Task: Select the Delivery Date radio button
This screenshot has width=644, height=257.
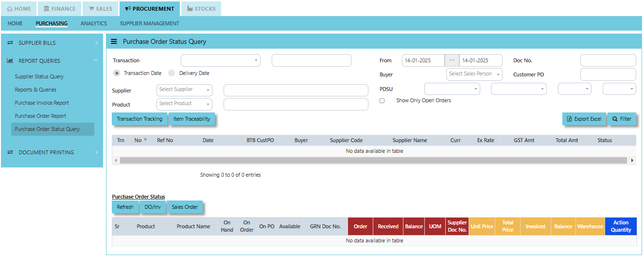Action: 172,73
